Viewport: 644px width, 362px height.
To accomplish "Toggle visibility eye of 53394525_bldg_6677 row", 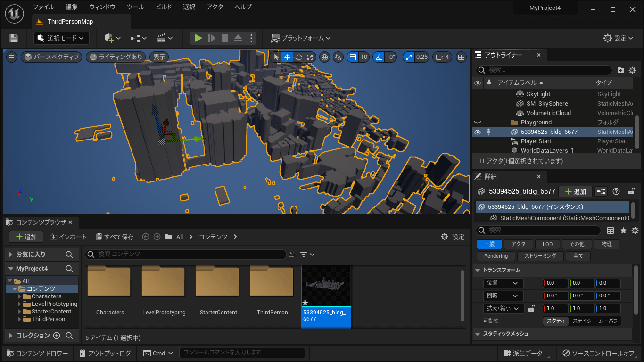I will 478,132.
